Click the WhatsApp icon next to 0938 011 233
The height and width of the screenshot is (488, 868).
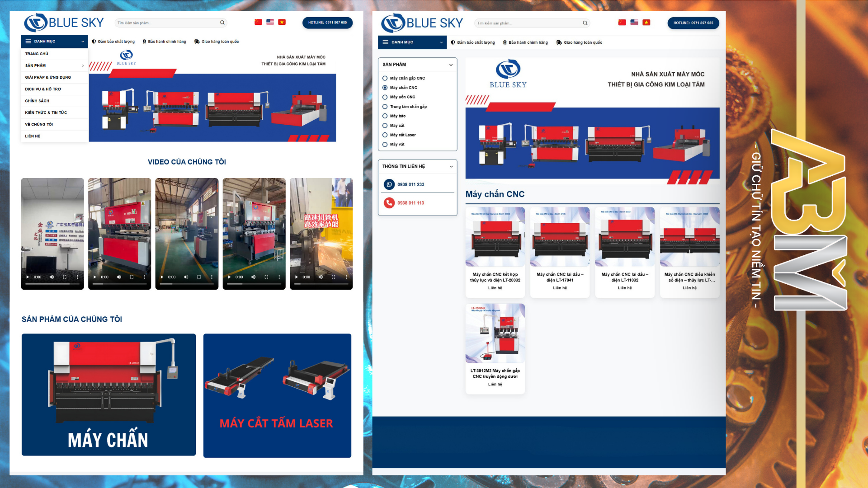[x=389, y=184]
